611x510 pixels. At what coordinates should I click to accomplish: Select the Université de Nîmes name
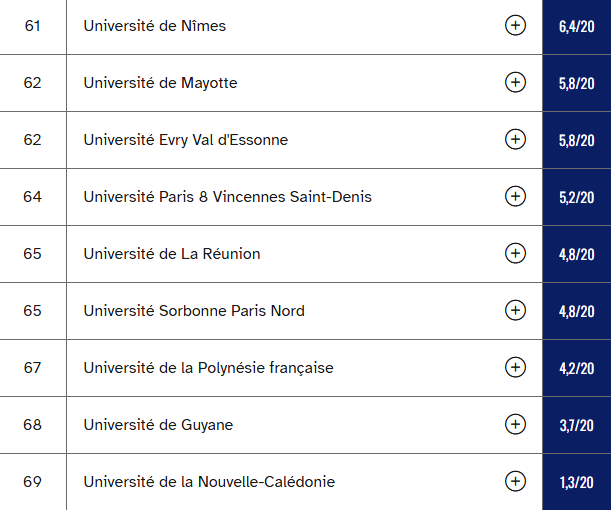click(155, 26)
